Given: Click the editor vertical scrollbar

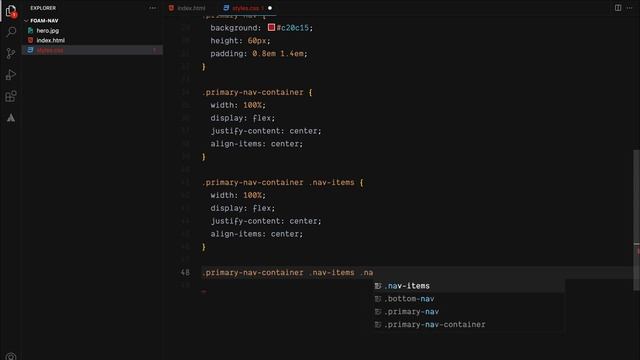Looking at the screenshot, I should point(636,220).
